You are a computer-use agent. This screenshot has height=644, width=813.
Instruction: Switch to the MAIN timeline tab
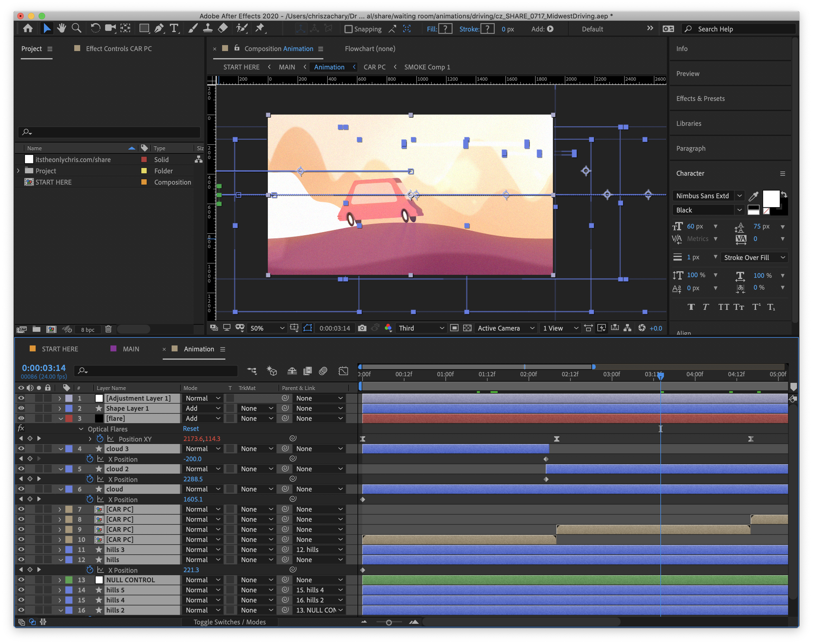pyautogui.click(x=130, y=349)
